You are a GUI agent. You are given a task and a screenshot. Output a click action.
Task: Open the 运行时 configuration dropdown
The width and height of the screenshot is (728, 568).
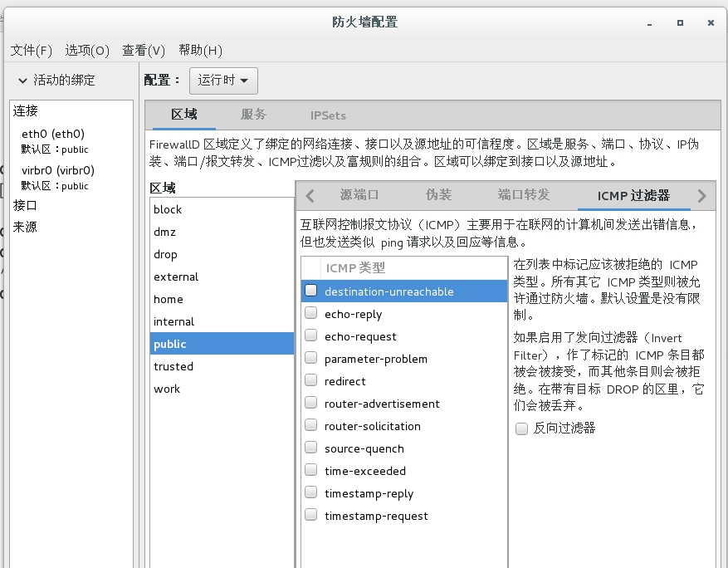pos(223,81)
